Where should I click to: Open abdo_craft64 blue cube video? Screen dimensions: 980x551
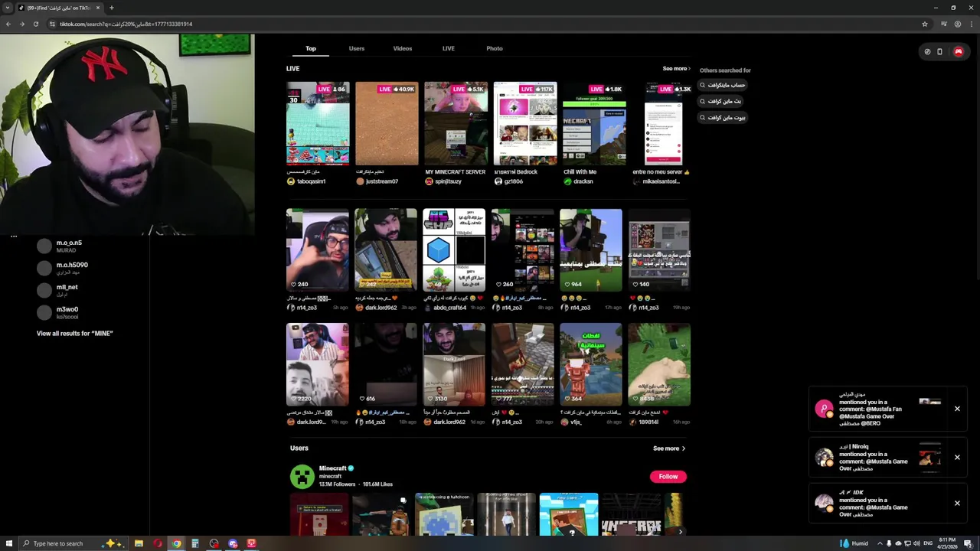454,249
